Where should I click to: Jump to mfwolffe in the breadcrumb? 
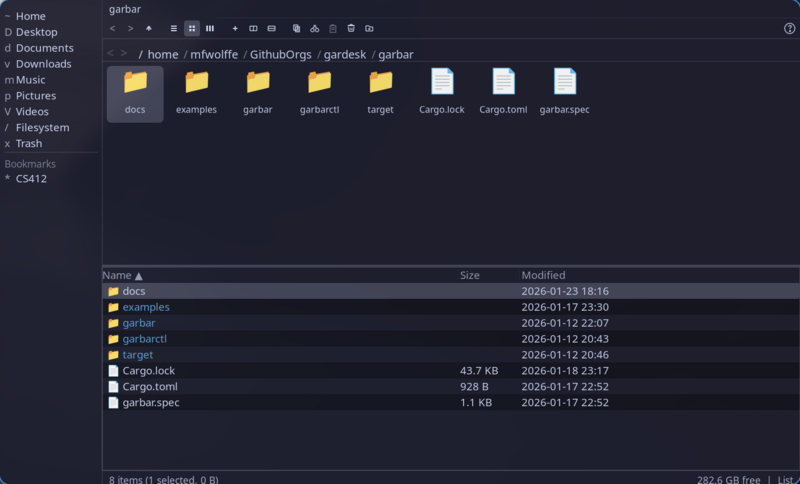coord(214,55)
